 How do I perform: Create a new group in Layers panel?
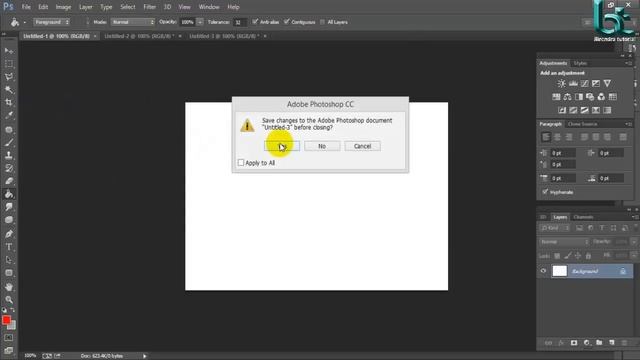[599, 343]
